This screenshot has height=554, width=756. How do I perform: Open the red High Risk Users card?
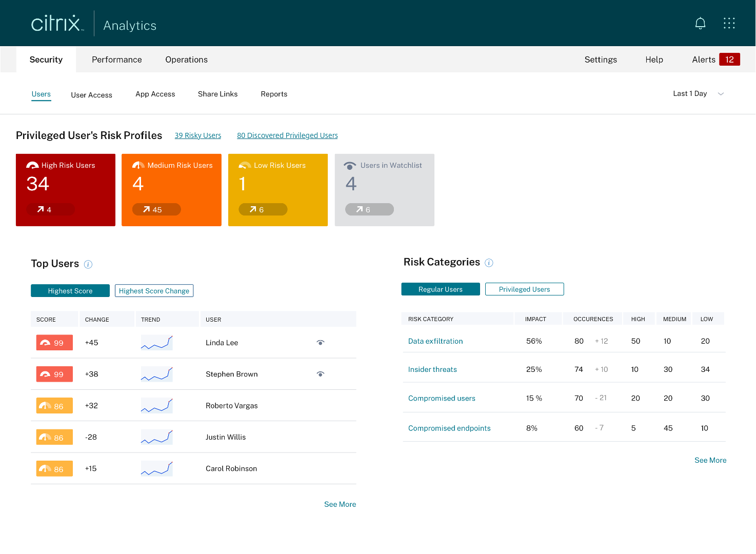[66, 190]
